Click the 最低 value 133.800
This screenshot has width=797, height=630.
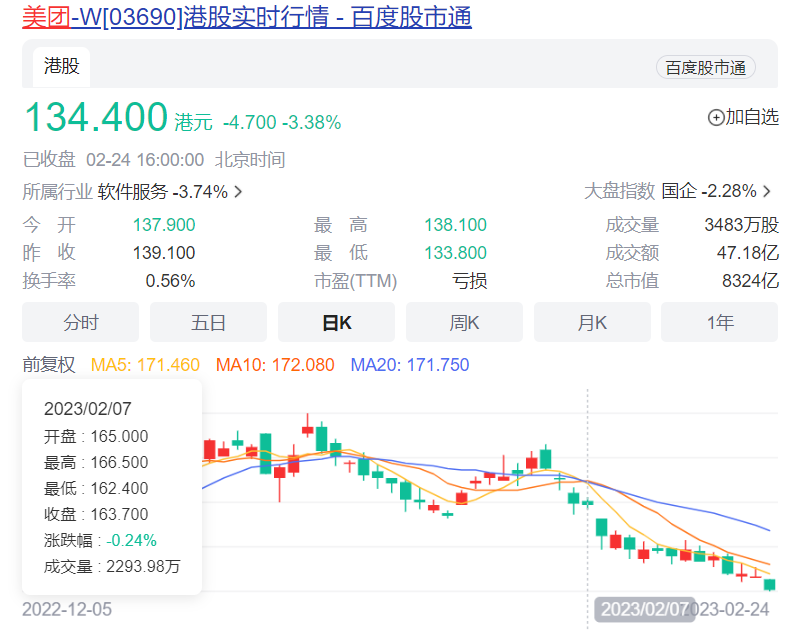point(455,253)
